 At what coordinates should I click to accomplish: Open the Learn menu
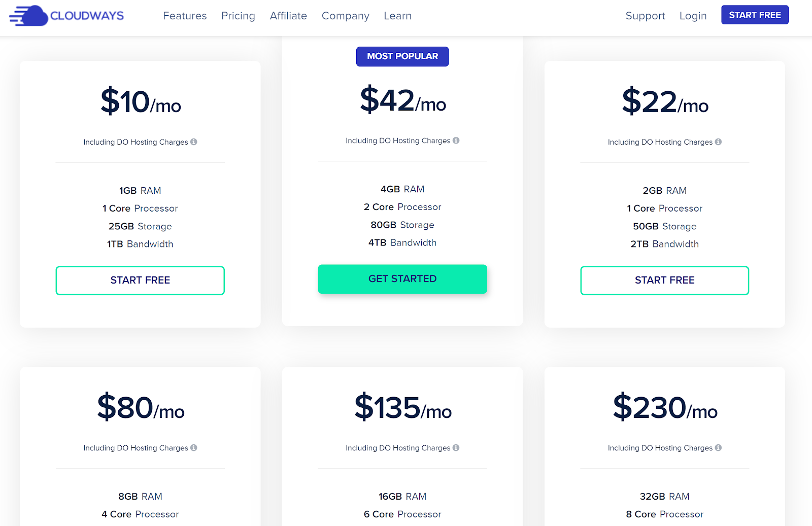[x=397, y=16]
